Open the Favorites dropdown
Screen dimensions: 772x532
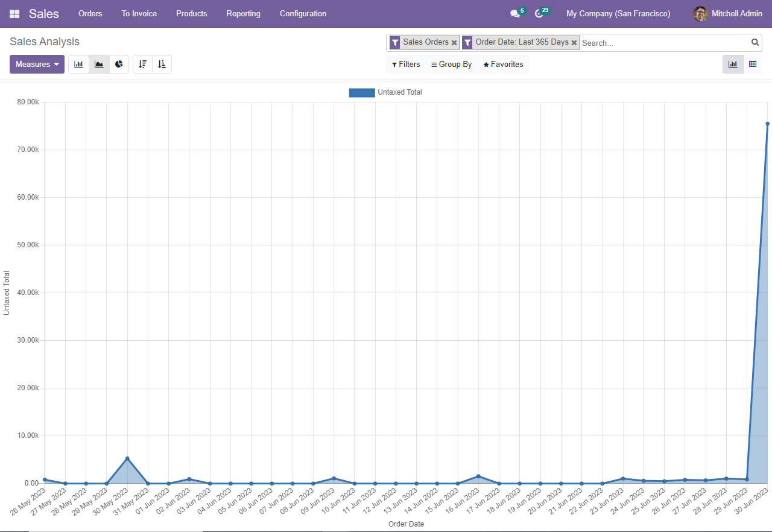(503, 65)
